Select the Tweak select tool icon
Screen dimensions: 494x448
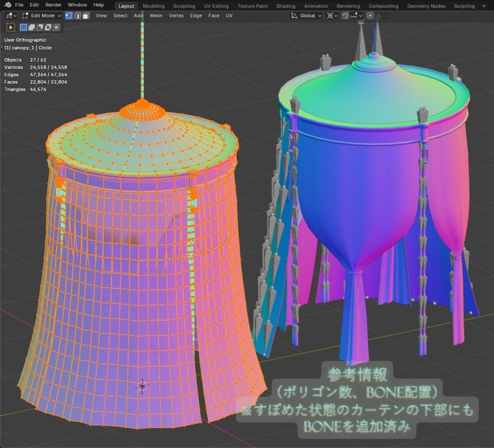11,27
